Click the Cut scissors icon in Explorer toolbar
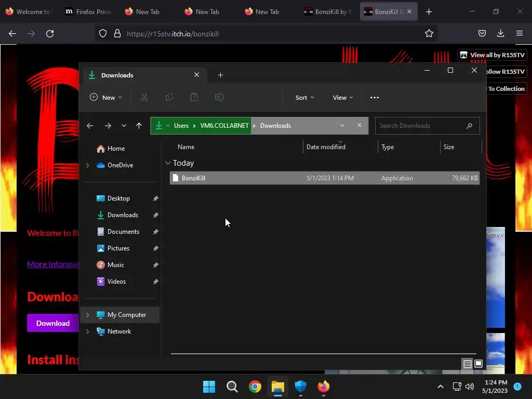 pyautogui.click(x=144, y=97)
